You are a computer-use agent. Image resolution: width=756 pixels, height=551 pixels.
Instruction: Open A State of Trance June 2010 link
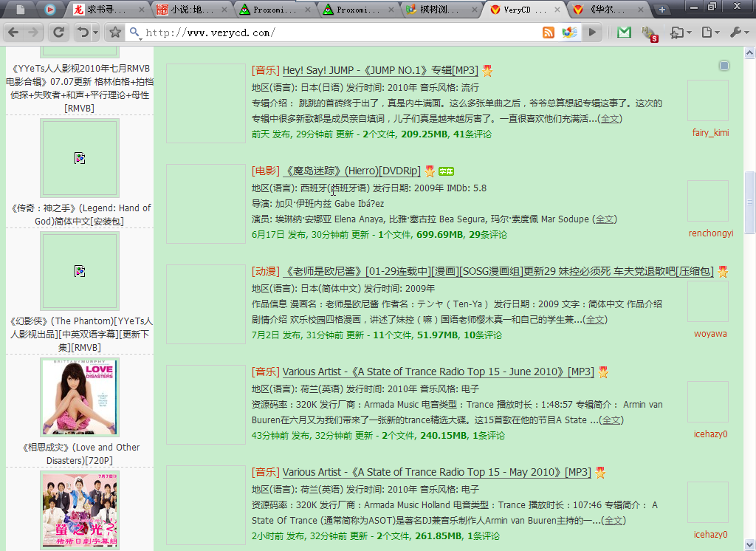pyautogui.click(x=439, y=372)
